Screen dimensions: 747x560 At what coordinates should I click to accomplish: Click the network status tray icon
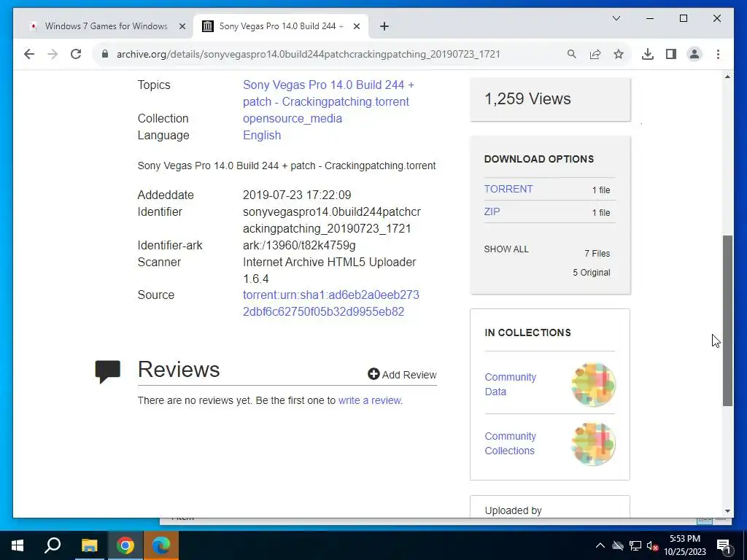tap(635, 545)
